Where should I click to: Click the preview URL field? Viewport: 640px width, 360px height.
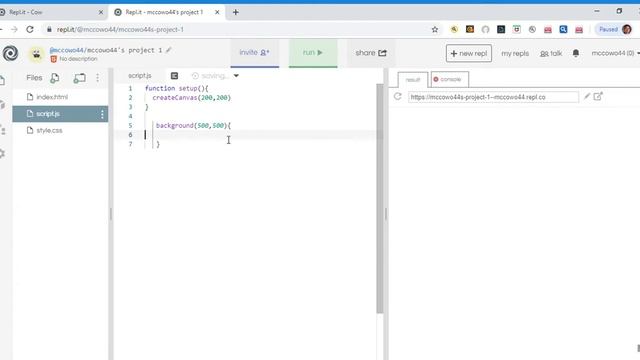coord(493,97)
